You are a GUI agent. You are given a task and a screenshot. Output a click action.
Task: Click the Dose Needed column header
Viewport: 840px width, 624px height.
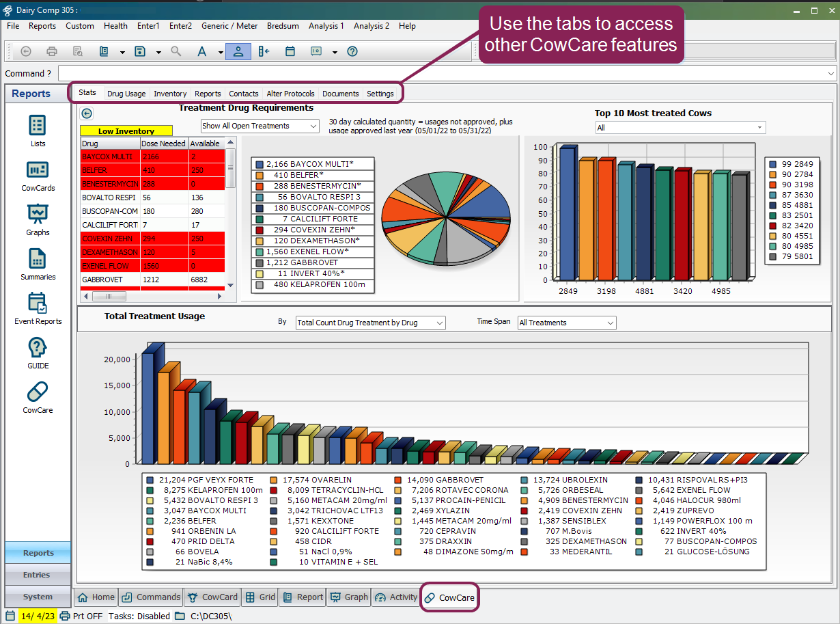(164, 144)
